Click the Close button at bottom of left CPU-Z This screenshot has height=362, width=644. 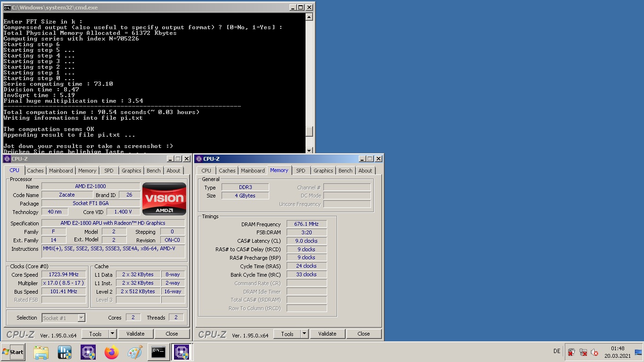(172, 334)
